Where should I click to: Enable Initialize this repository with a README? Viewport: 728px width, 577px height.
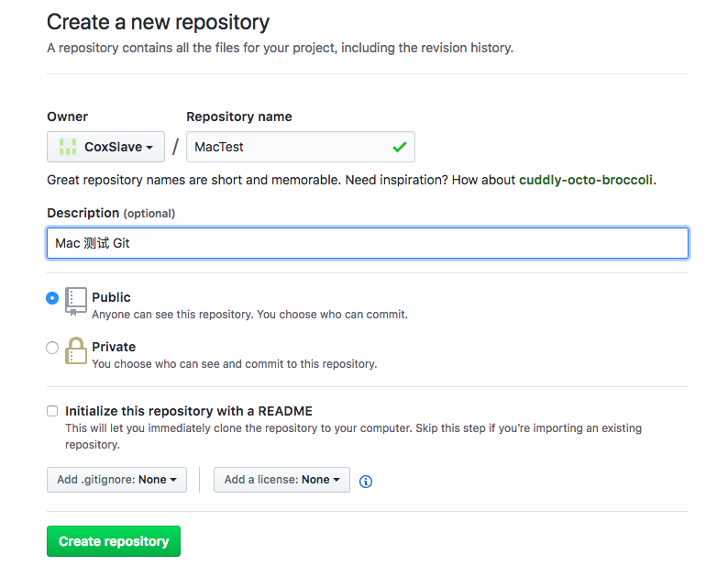52,411
